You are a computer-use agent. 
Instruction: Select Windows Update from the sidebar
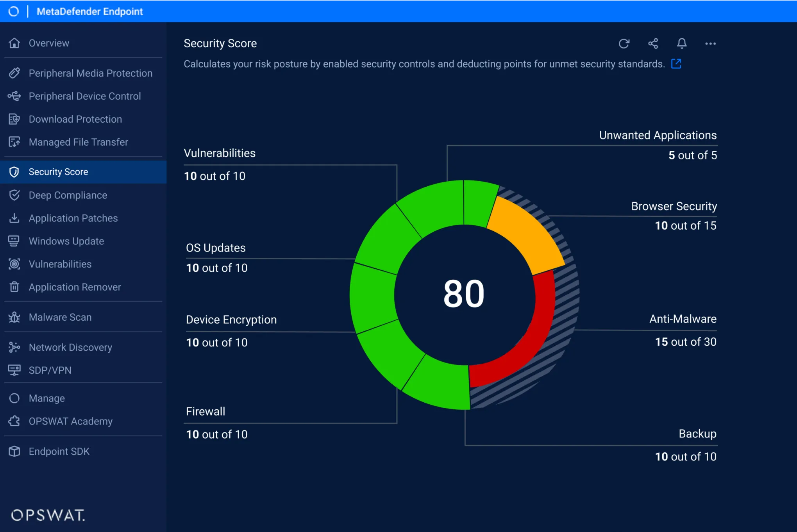click(x=66, y=241)
